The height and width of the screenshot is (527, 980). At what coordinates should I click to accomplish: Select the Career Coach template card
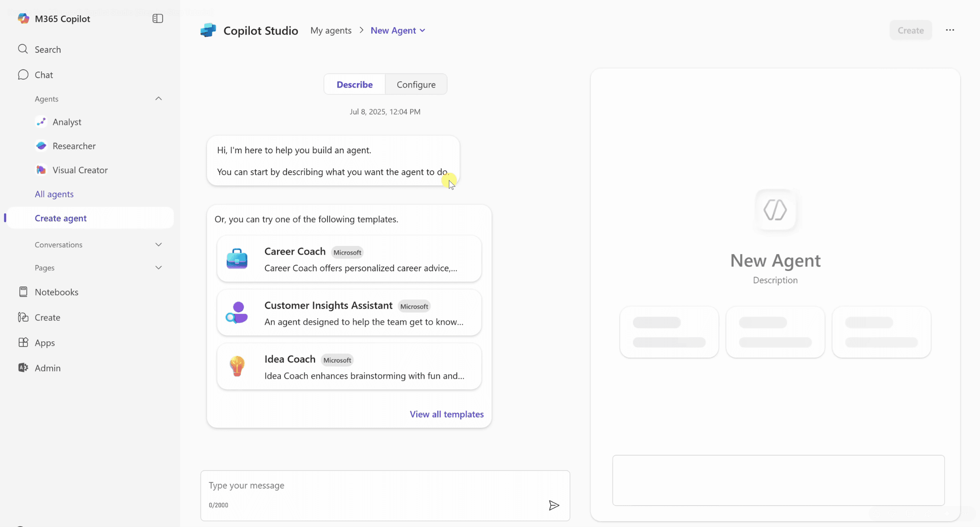tap(349, 258)
